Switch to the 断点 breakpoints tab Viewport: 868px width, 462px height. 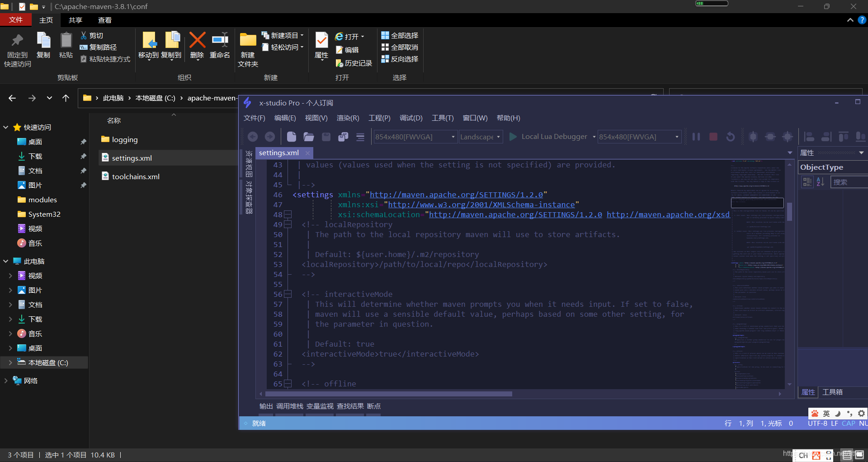(374, 406)
